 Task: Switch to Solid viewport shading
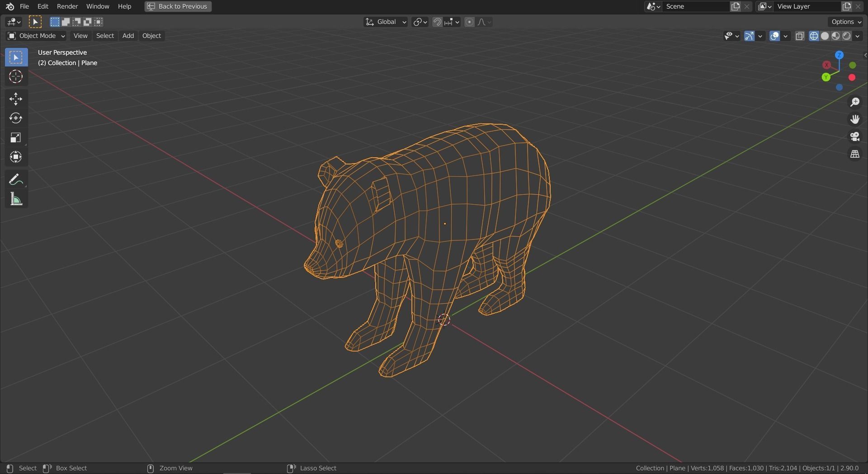click(x=825, y=36)
